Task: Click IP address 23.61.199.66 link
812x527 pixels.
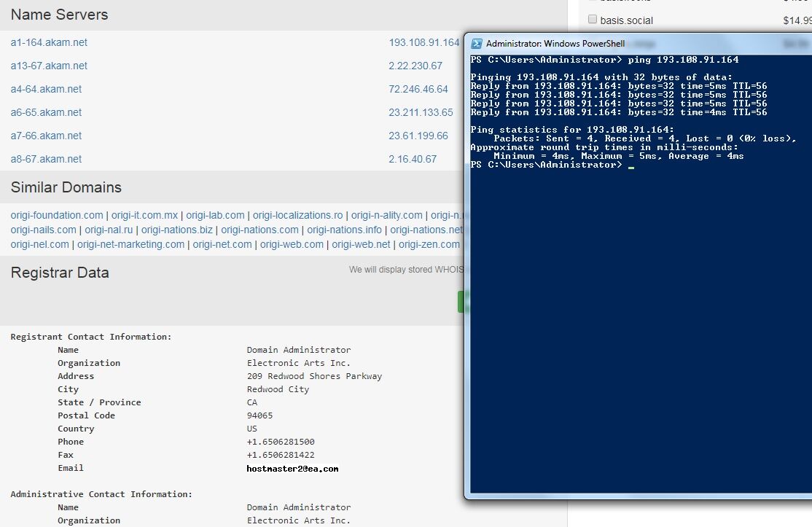Action: 418,136
